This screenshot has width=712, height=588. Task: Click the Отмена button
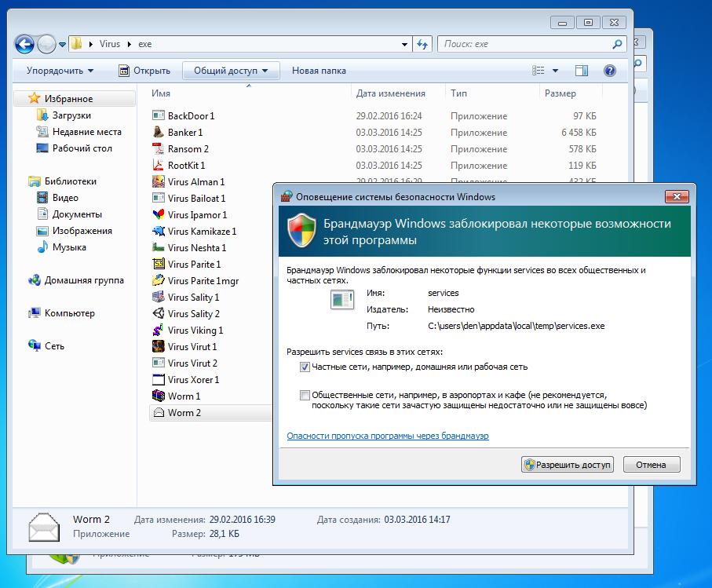[651, 465]
